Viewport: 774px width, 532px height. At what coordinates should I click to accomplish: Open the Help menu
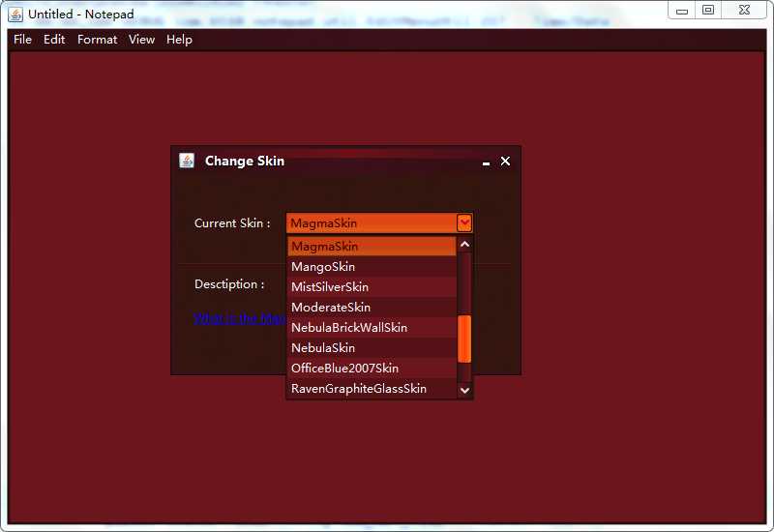[179, 40]
